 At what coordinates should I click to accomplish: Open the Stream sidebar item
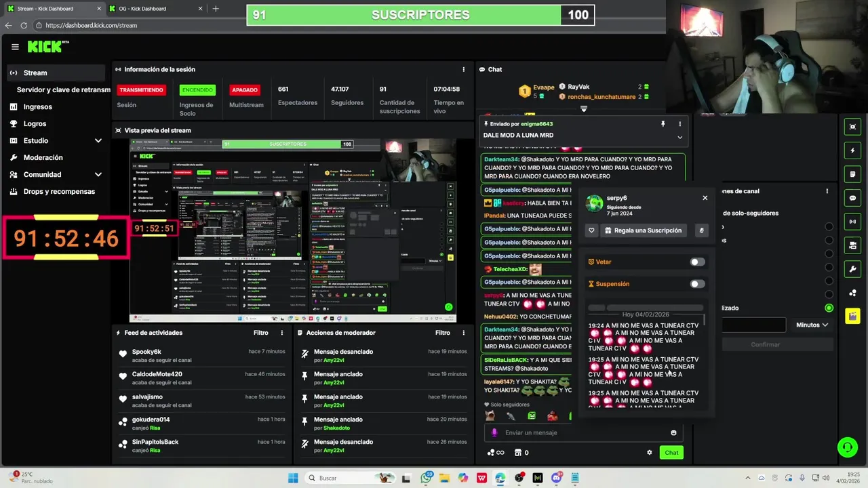(57, 73)
